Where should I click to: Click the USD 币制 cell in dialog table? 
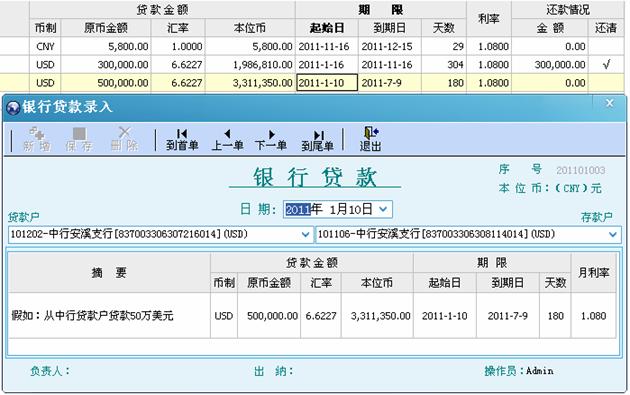(x=224, y=316)
